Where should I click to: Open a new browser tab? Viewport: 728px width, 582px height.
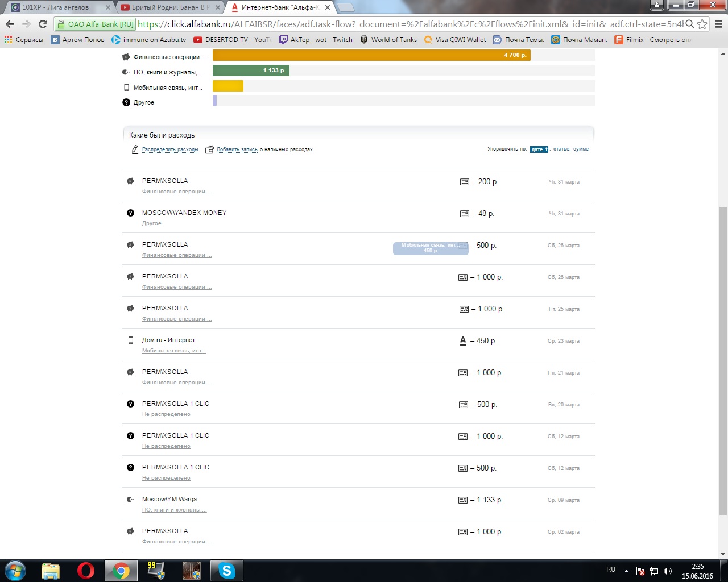pyautogui.click(x=345, y=7)
